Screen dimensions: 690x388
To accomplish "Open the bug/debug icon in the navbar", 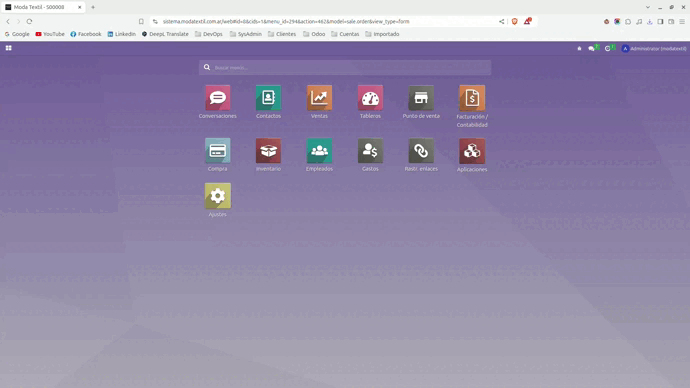I will point(579,48).
